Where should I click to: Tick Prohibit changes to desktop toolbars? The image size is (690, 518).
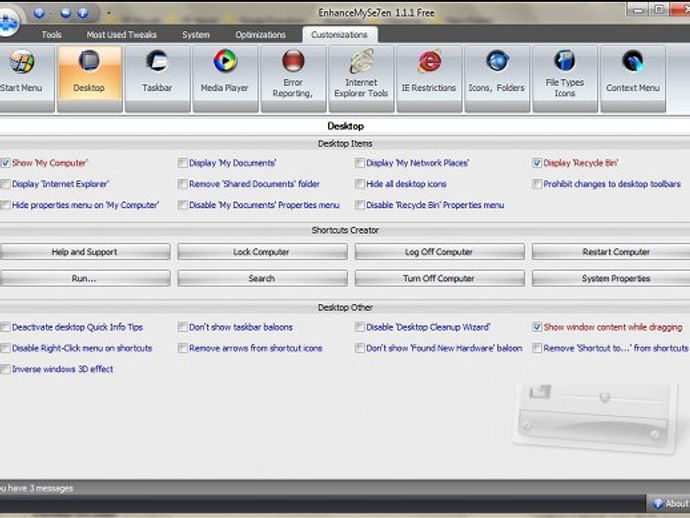click(x=537, y=184)
